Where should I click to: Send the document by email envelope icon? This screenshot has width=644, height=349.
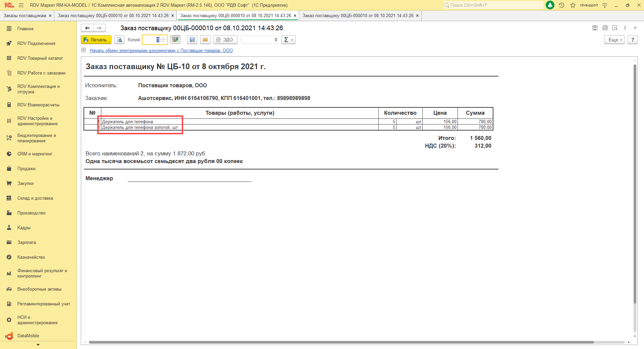click(x=205, y=40)
